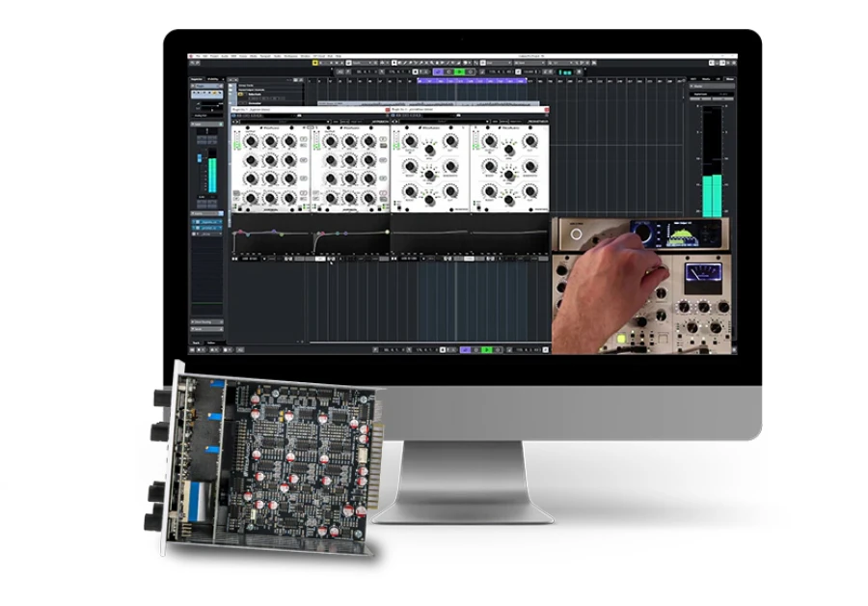The height and width of the screenshot is (606, 868).
Task: Open the automation mode dropdown in toolbar
Action: tap(362, 63)
